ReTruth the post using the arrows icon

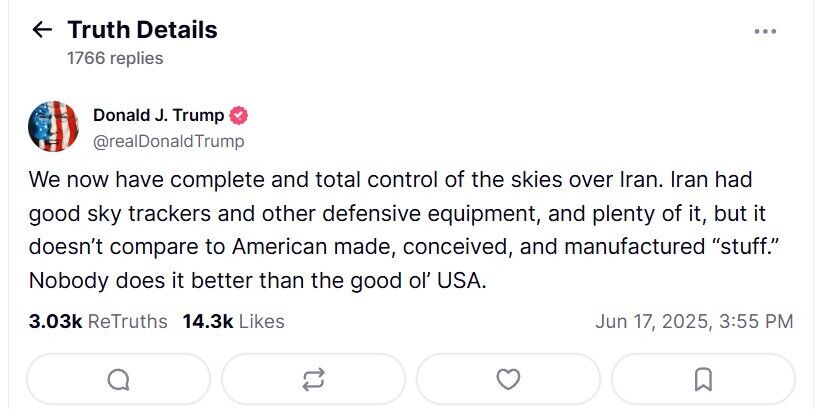click(x=313, y=380)
